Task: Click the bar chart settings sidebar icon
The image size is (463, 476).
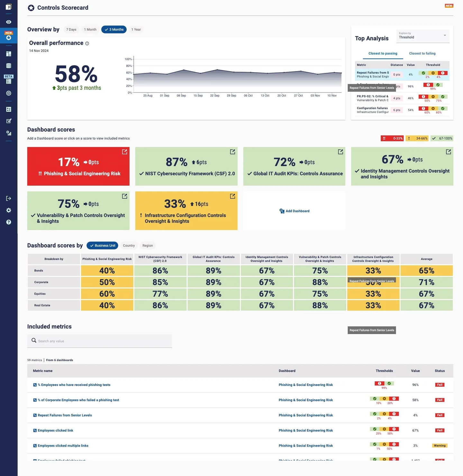Action: pyautogui.click(x=9, y=133)
